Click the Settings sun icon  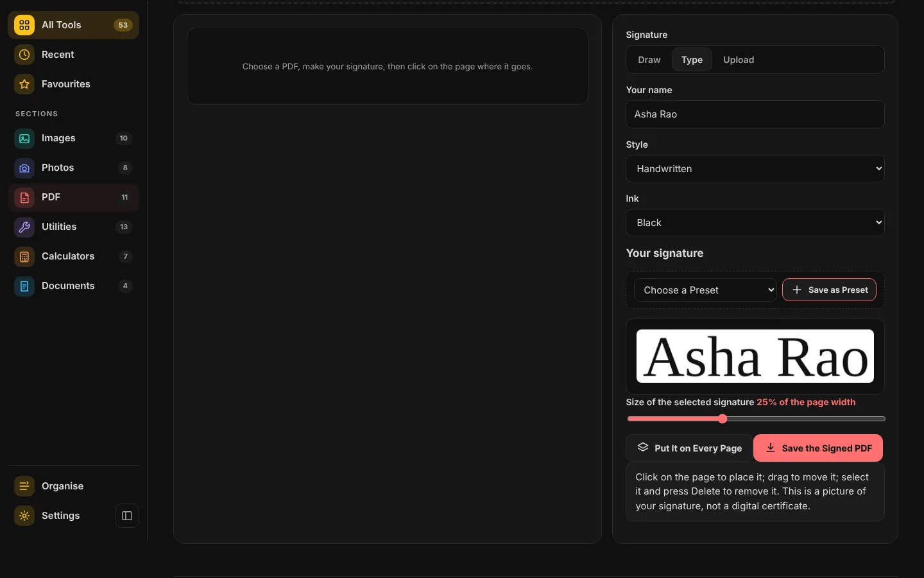tap(24, 516)
